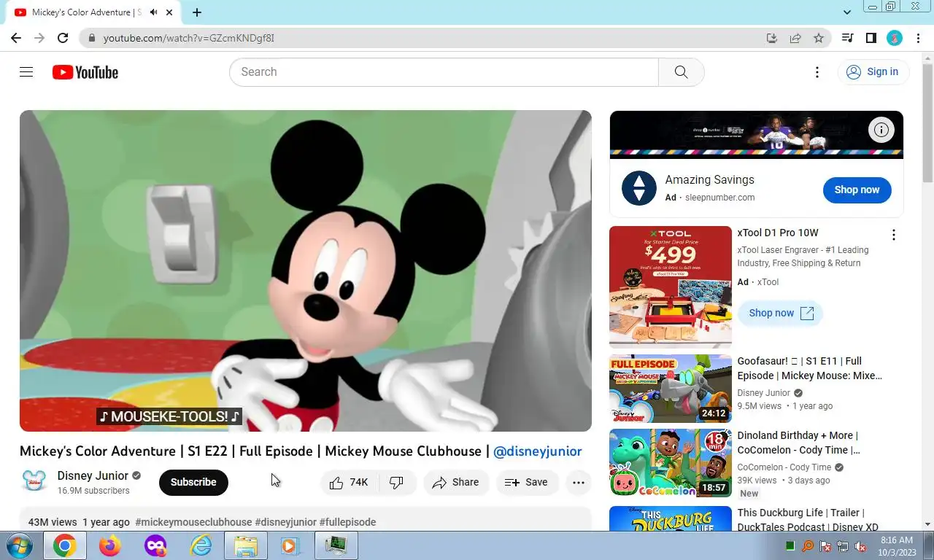Click Shop now on xTool ad

tap(780, 313)
